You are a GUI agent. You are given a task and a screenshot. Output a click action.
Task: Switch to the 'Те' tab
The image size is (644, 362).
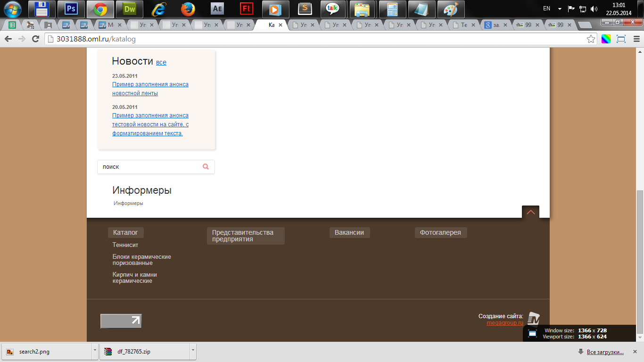(x=463, y=25)
